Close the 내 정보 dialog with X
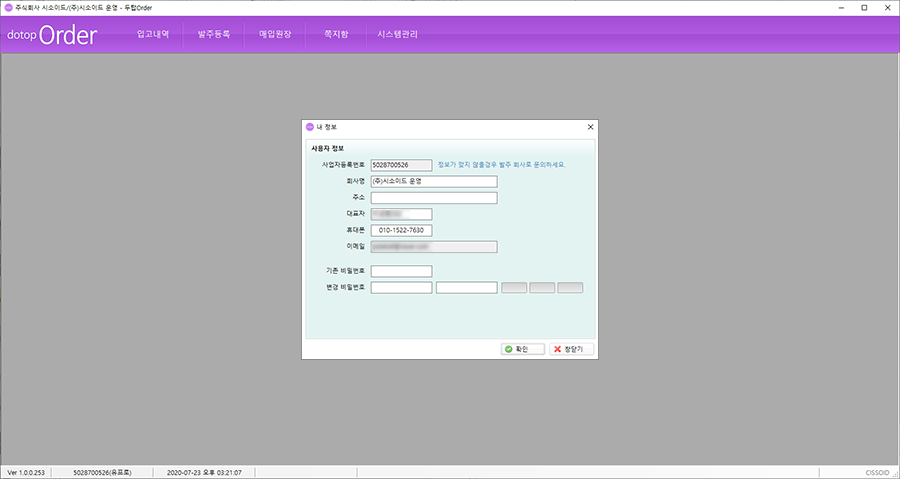The width and height of the screenshot is (900, 479). click(x=590, y=127)
